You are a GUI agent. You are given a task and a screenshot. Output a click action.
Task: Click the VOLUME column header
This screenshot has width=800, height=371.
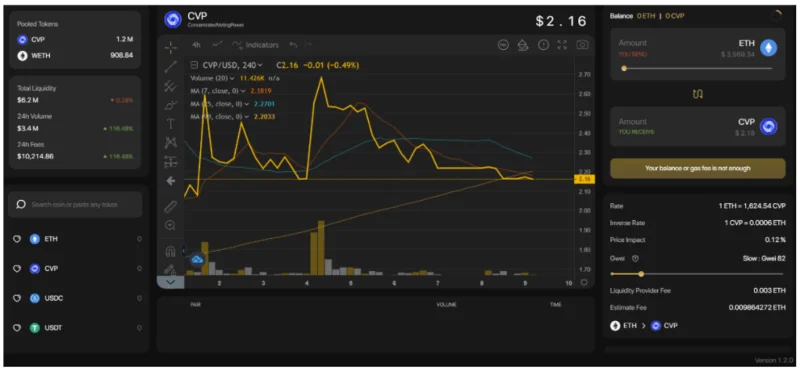point(446,305)
